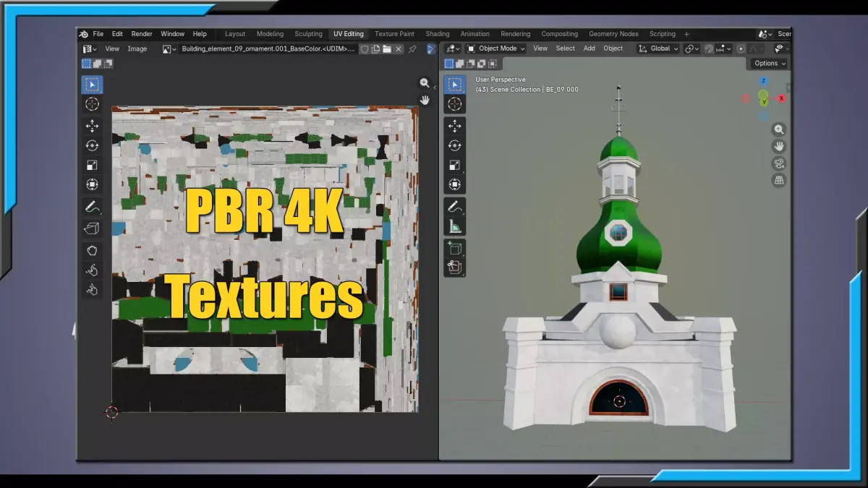Select the UV editor Select Box tool
The width and height of the screenshot is (868, 488).
click(x=92, y=85)
